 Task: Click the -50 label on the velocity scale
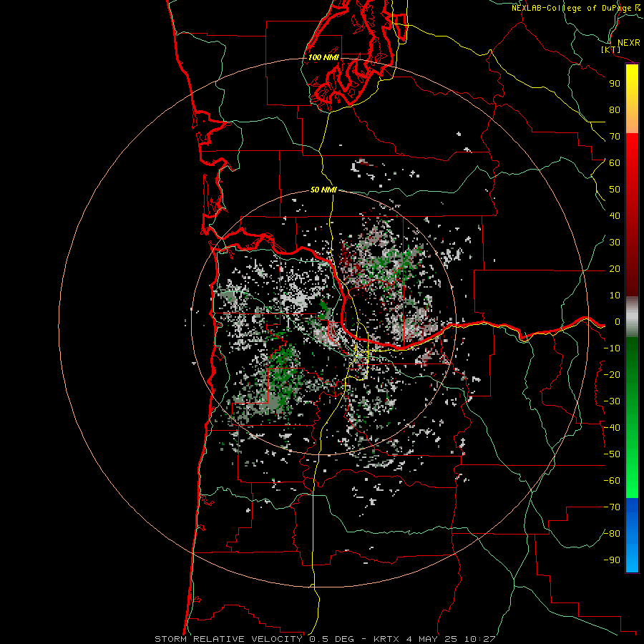click(612, 454)
